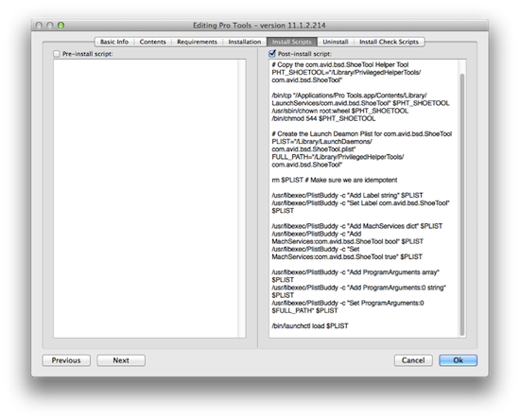520x420 pixels.
Task: Click the line '/bin/launchctl load $PLIST'
Action: coord(310,325)
